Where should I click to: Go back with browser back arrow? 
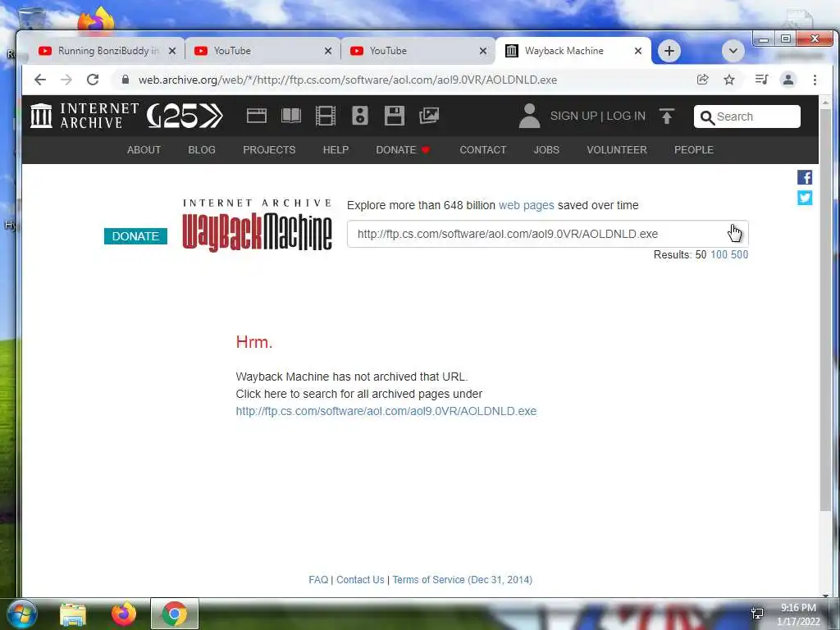40,80
